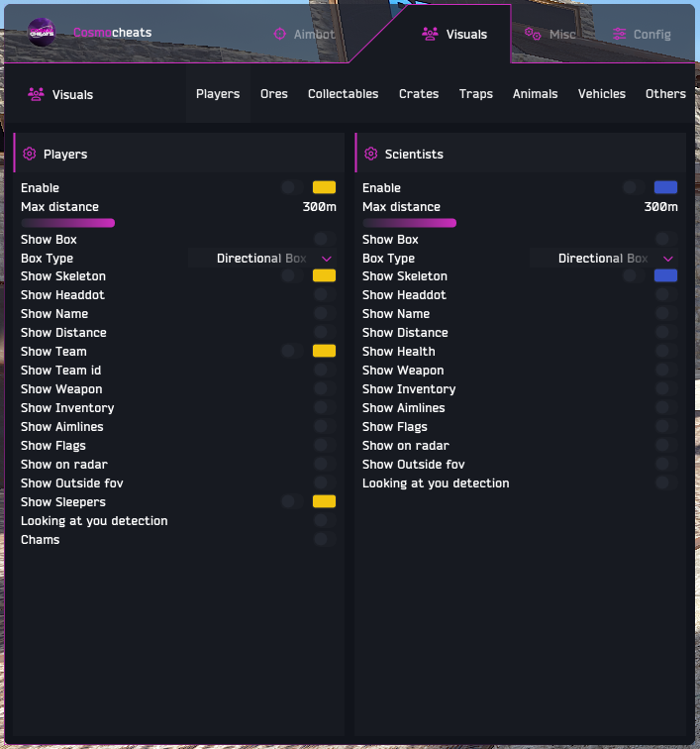The image size is (700, 749).
Task: Click the Cosmocheats round logo
Action: pos(42,33)
